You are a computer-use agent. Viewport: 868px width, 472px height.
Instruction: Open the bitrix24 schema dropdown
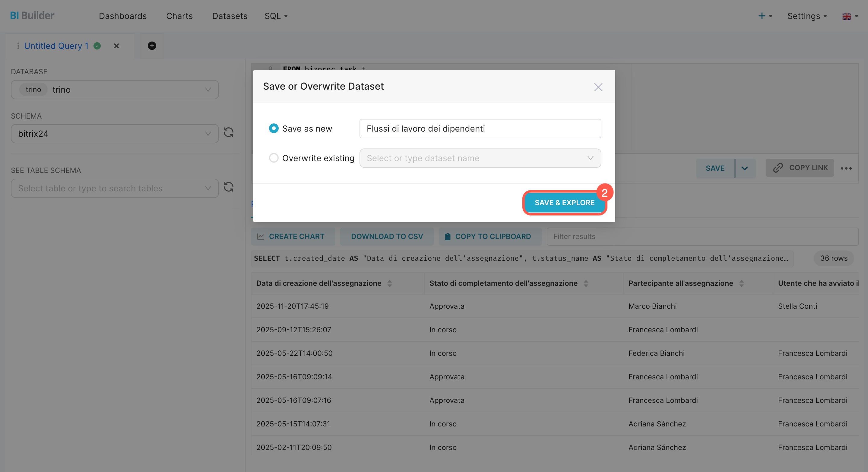115,134
